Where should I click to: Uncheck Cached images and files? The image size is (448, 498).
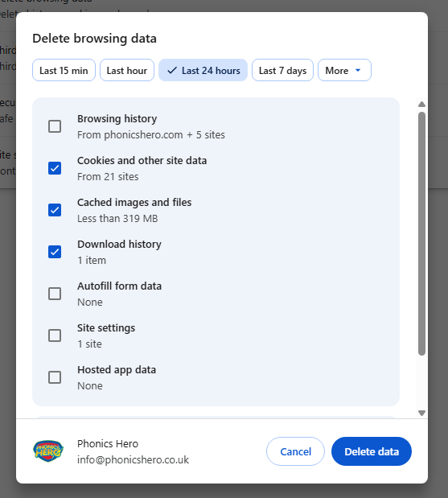click(x=55, y=210)
